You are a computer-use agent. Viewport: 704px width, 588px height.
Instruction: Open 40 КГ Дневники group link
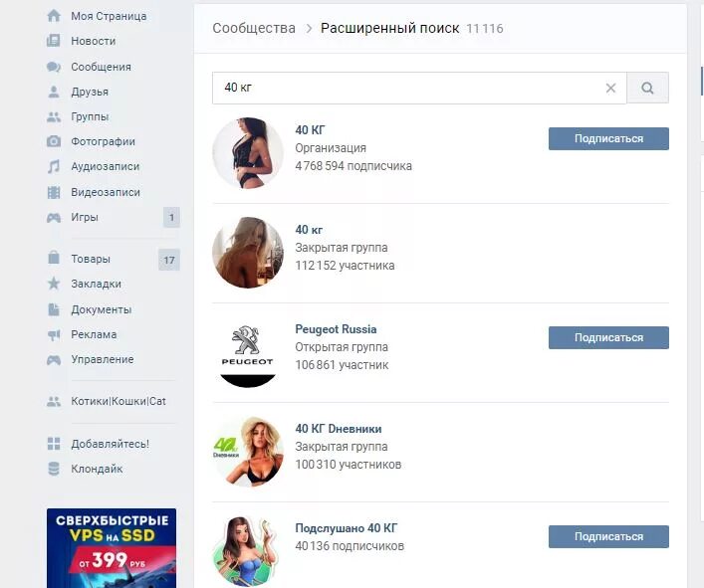tap(339, 429)
